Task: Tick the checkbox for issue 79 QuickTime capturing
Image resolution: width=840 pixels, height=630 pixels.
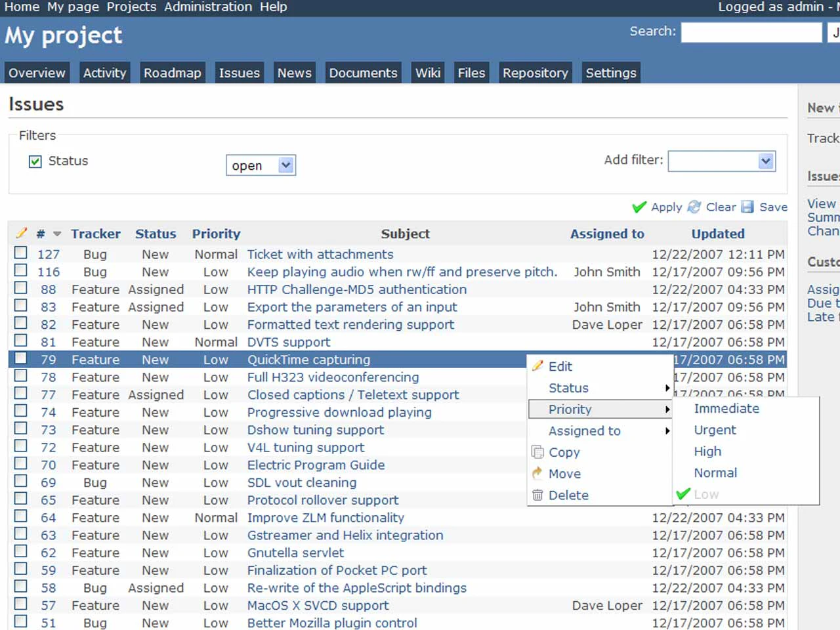Action: pyautogui.click(x=21, y=358)
